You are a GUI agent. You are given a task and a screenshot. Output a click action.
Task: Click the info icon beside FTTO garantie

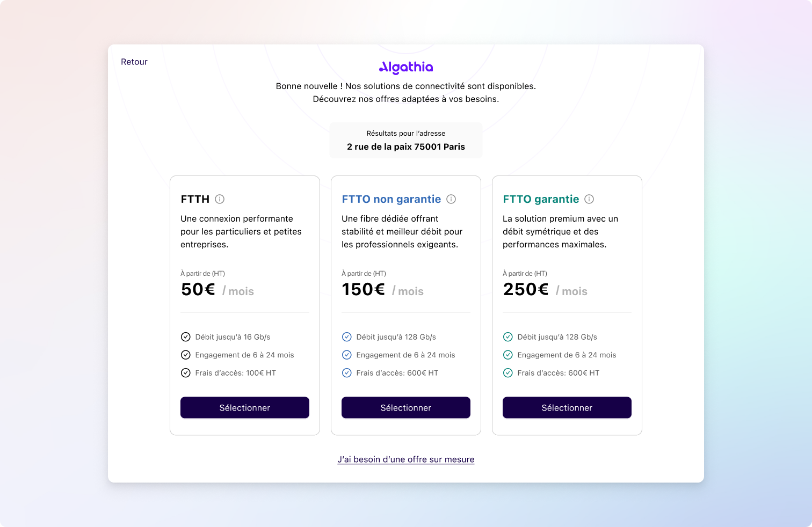pos(589,199)
